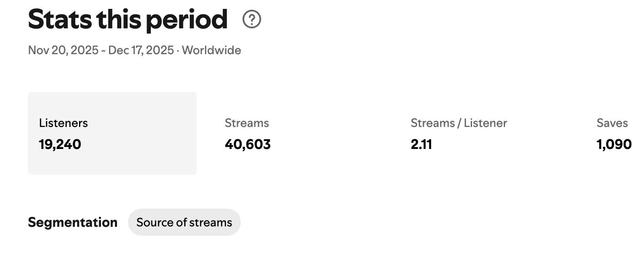The width and height of the screenshot is (644, 270).
Task: Switch to the Streams stat tab
Action: click(248, 133)
